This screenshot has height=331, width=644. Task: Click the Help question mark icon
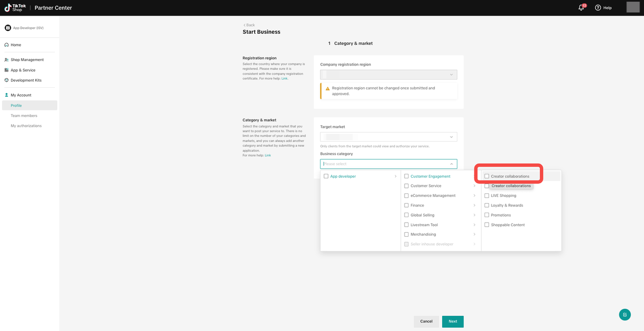598,8
